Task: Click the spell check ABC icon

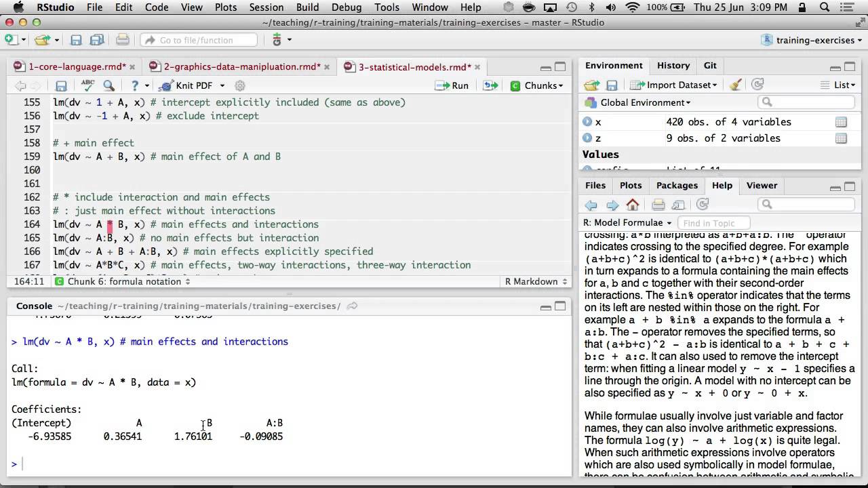Action: pyautogui.click(x=87, y=85)
